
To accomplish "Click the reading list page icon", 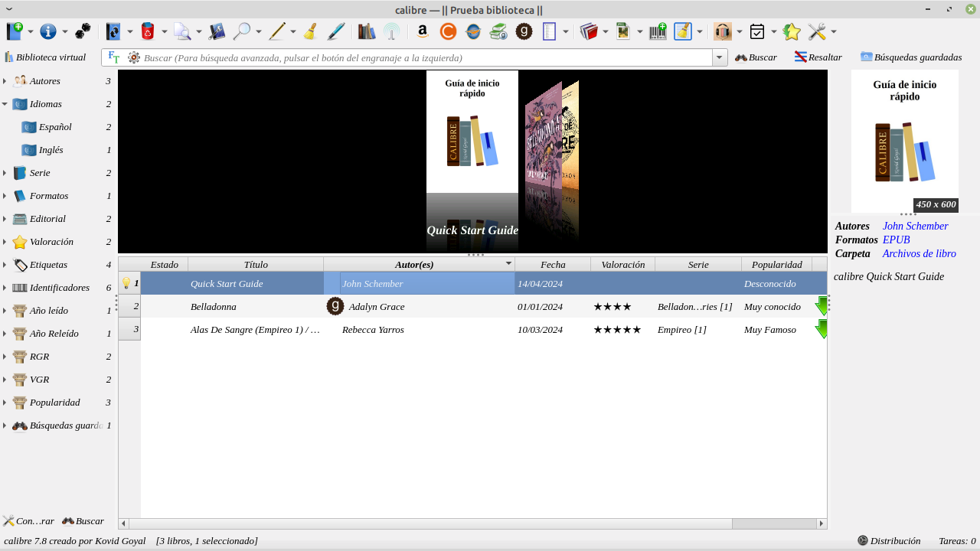I will tap(549, 31).
